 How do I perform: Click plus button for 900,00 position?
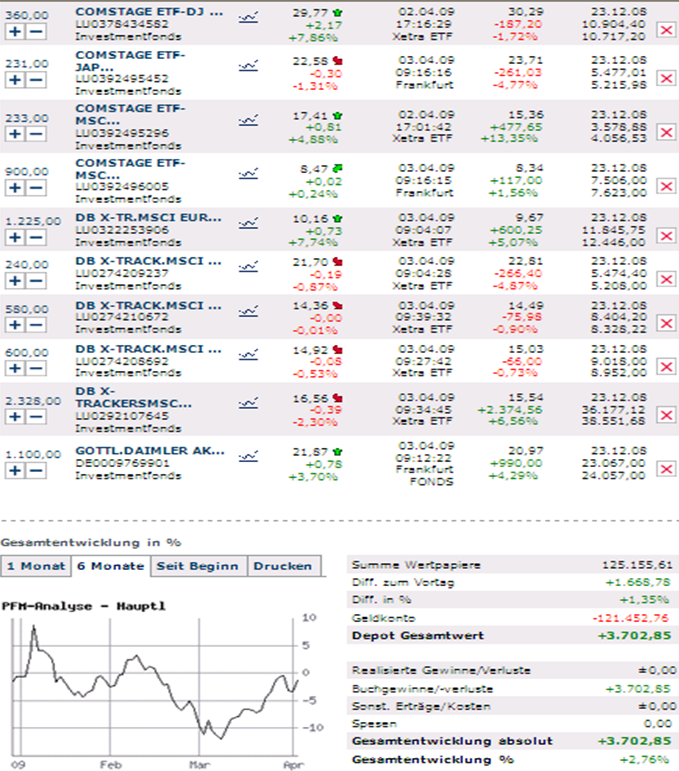[15, 187]
